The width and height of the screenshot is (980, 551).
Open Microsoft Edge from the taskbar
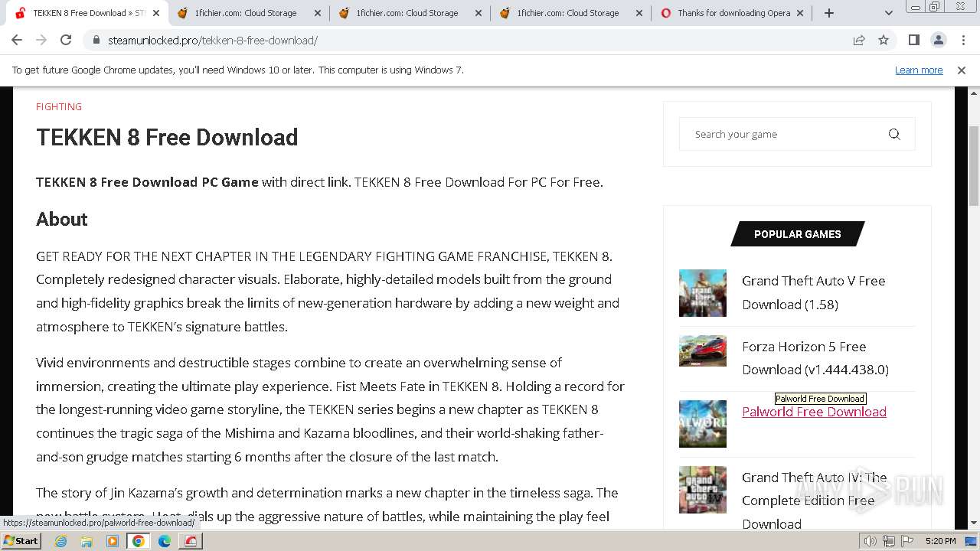pyautogui.click(x=165, y=541)
